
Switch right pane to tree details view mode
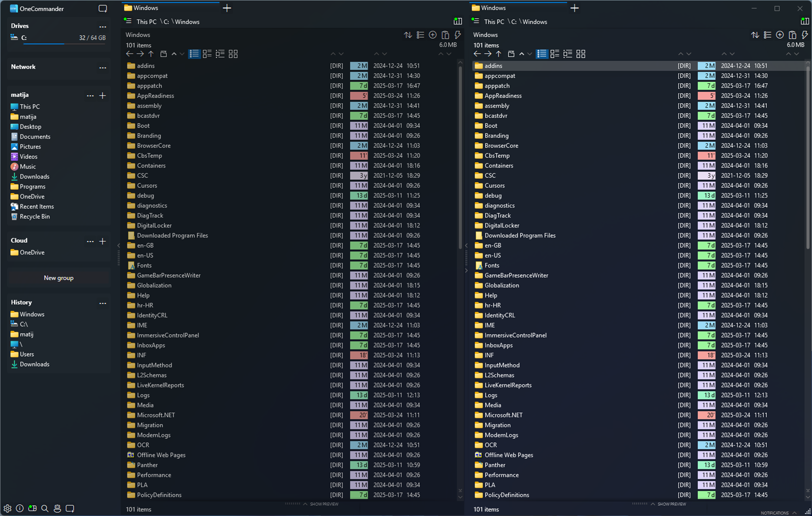click(x=567, y=54)
